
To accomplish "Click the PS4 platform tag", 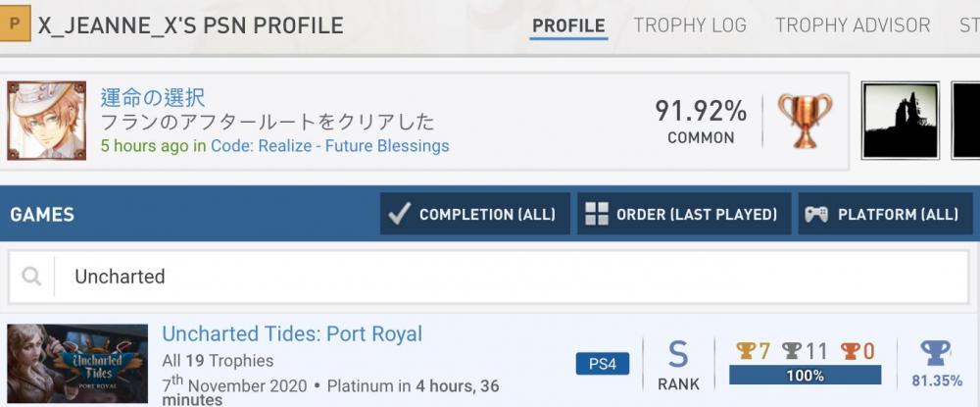I will click(602, 364).
